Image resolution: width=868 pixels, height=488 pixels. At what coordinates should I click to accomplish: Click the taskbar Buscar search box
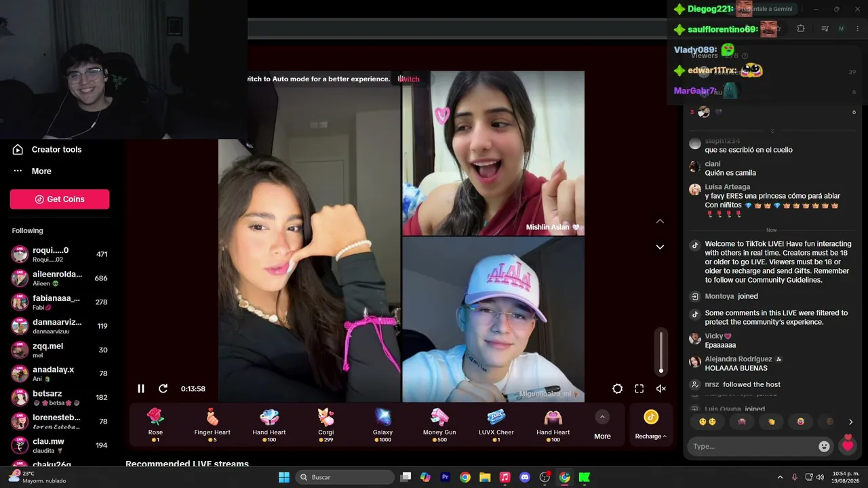(x=345, y=477)
